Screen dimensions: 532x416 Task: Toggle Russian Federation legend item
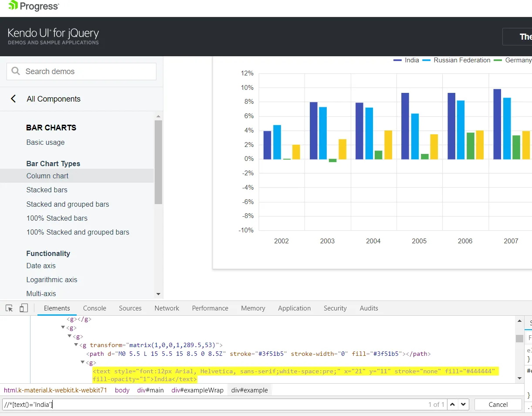(456, 60)
